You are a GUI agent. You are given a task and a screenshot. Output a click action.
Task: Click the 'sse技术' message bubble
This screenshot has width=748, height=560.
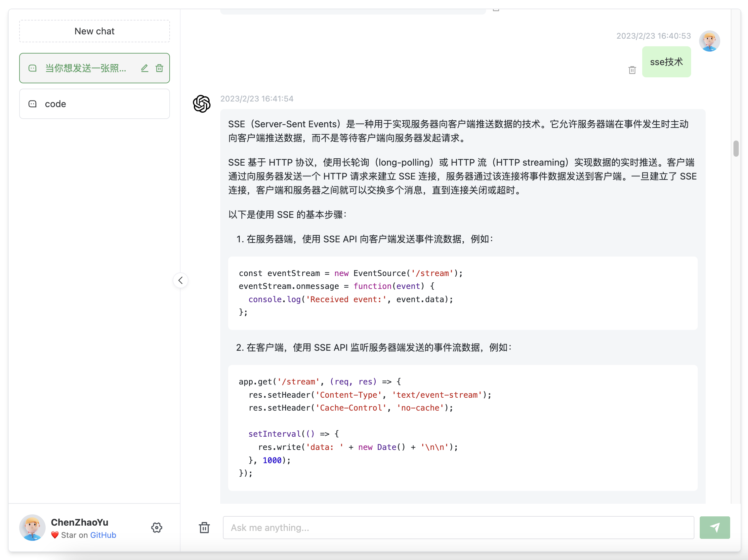666,62
